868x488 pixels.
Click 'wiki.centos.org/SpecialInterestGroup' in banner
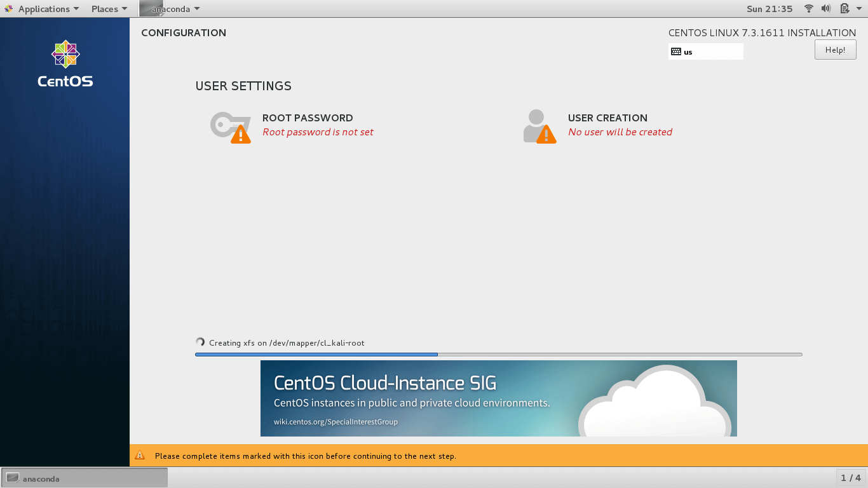pos(336,422)
